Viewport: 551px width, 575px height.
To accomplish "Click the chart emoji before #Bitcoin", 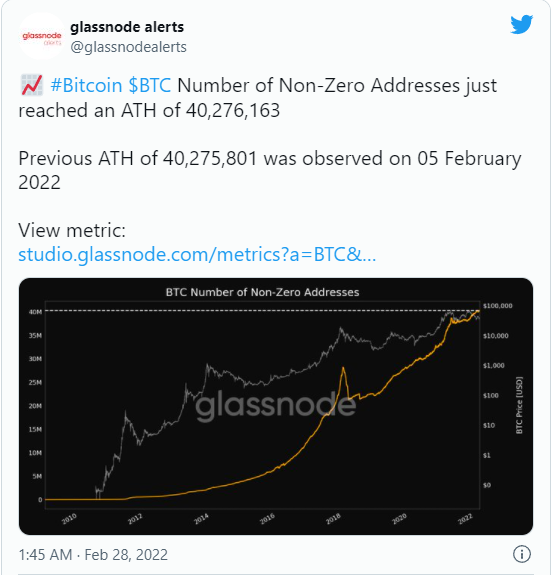I will pos(32,85).
